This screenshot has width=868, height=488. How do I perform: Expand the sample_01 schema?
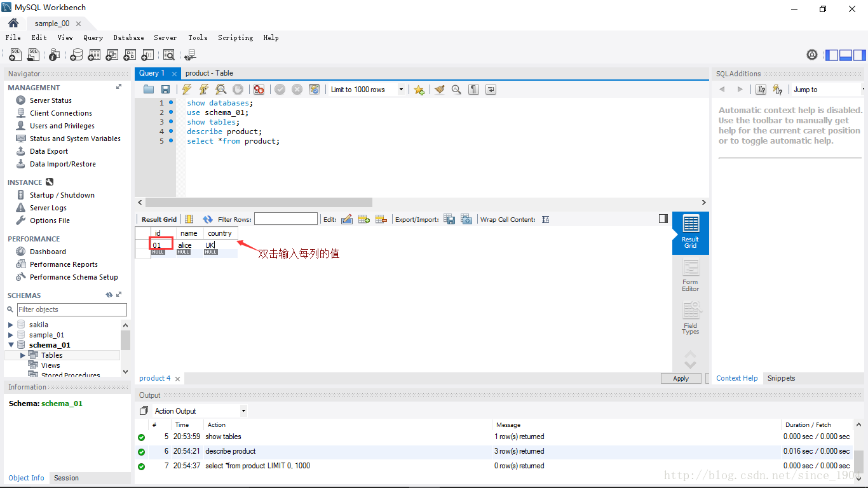pos(11,335)
